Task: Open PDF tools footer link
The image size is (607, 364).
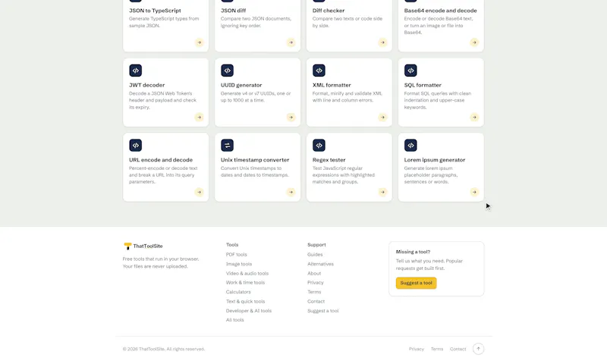Action: click(x=237, y=255)
